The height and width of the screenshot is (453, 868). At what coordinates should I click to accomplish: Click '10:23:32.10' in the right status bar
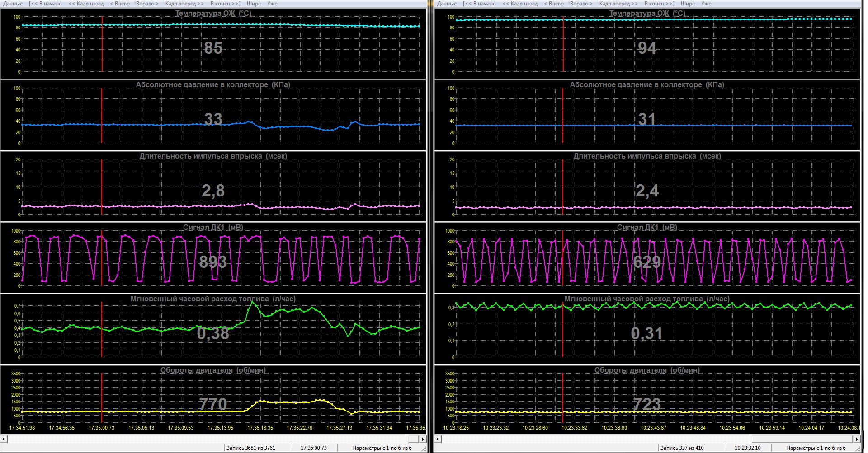tap(748, 448)
